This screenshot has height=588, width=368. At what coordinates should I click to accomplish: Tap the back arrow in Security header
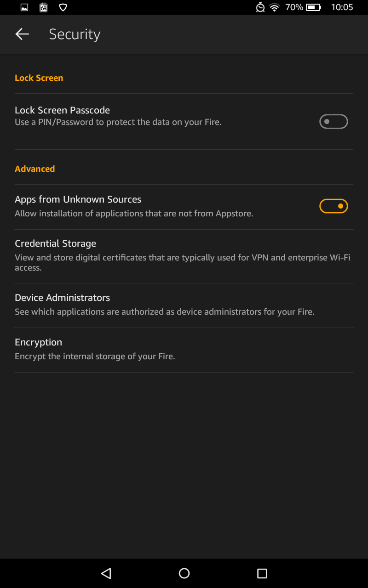[22, 34]
